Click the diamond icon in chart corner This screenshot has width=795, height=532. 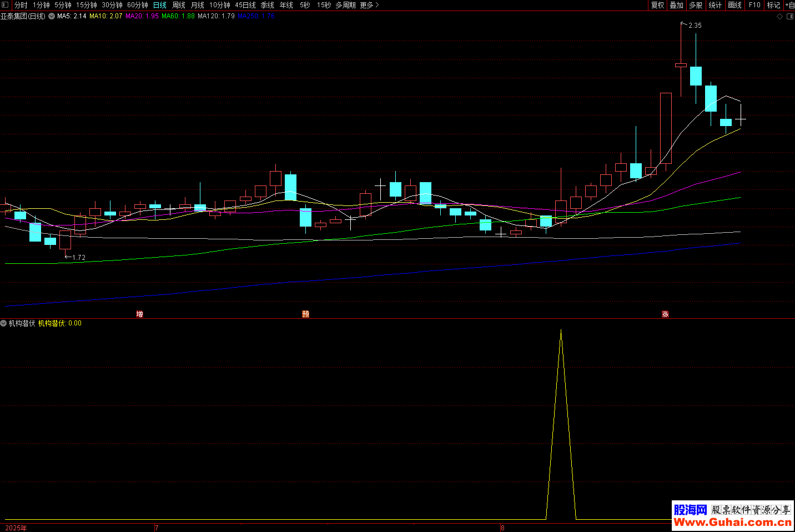pyautogui.click(x=779, y=17)
